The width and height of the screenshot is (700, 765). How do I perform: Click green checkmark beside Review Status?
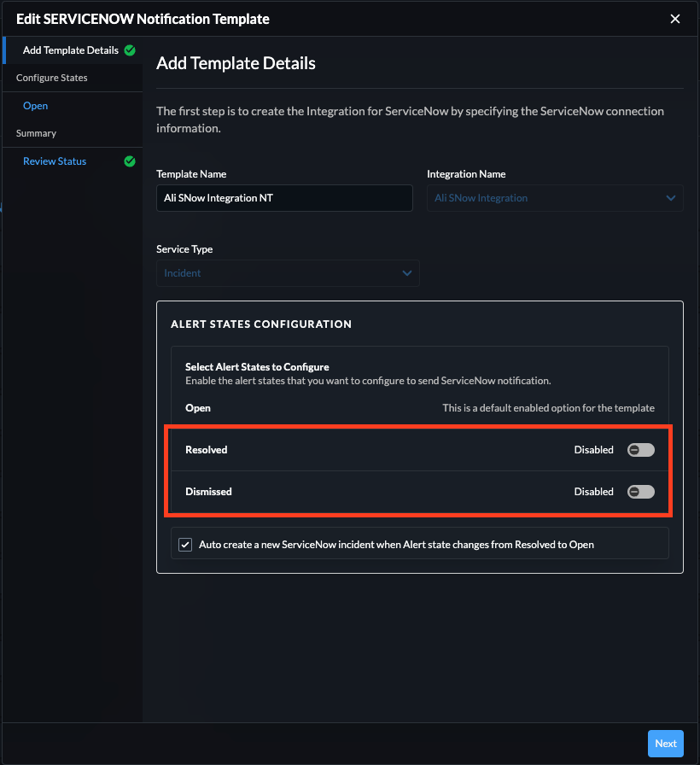(x=130, y=161)
